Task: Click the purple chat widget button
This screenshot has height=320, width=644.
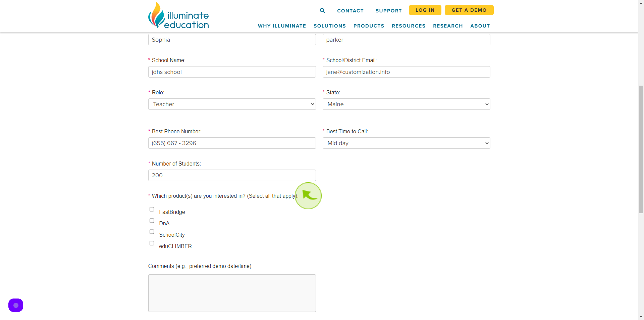Action: [16, 305]
